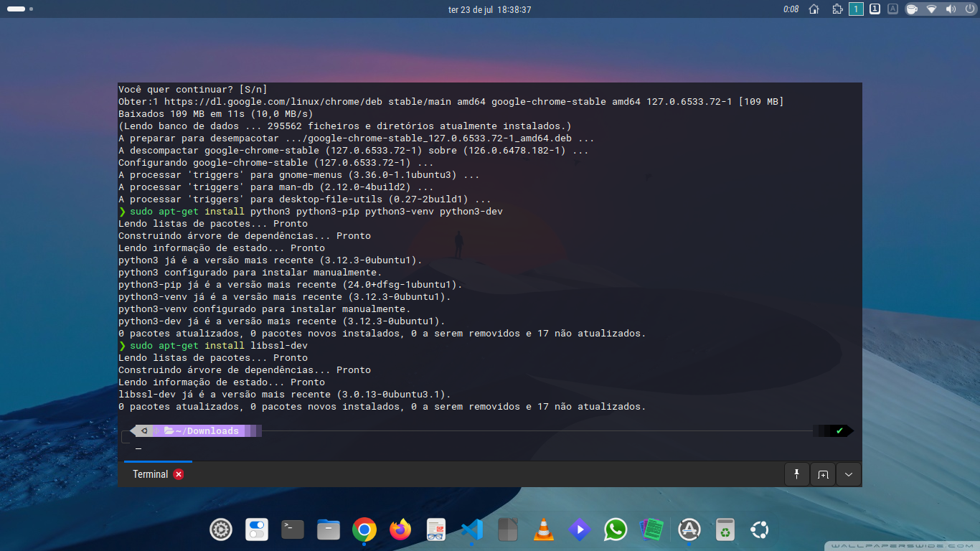Close the Terminal tab with red X
Viewport: 980px width, 551px height.
tap(179, 474)
